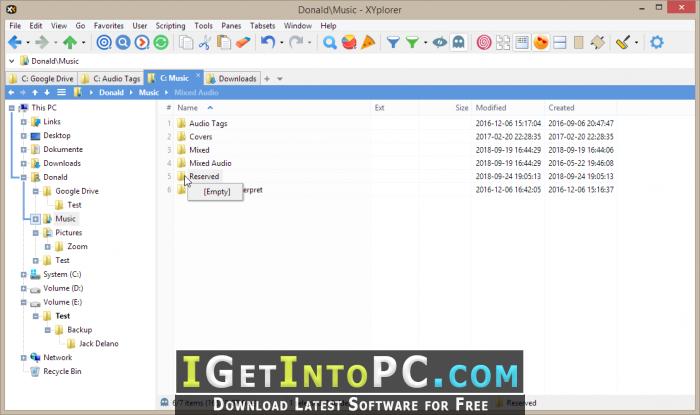Toggle show hidden files eye icon
This screenshot has height=415, width=700.
[440, 42]
